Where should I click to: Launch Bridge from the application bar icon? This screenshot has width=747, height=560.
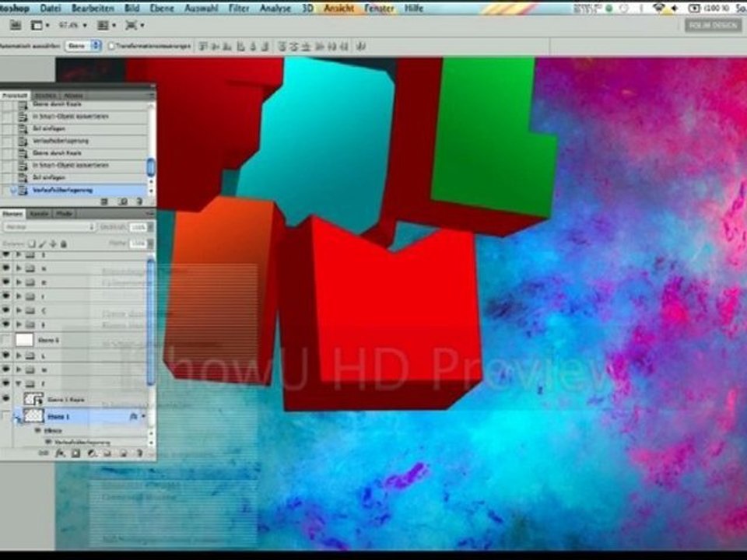click(16, 25)
